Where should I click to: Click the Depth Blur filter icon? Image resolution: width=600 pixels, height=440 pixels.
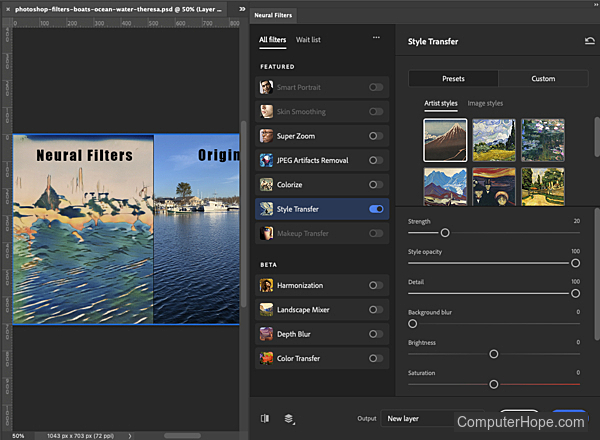pyautogui.click(x=266, y=334)
